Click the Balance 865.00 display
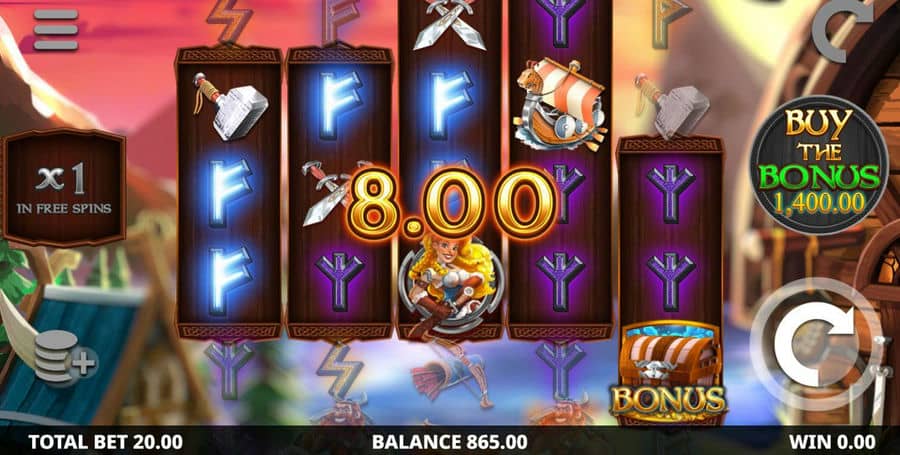Screen dimensions: 900x455 tap(449, 441)
